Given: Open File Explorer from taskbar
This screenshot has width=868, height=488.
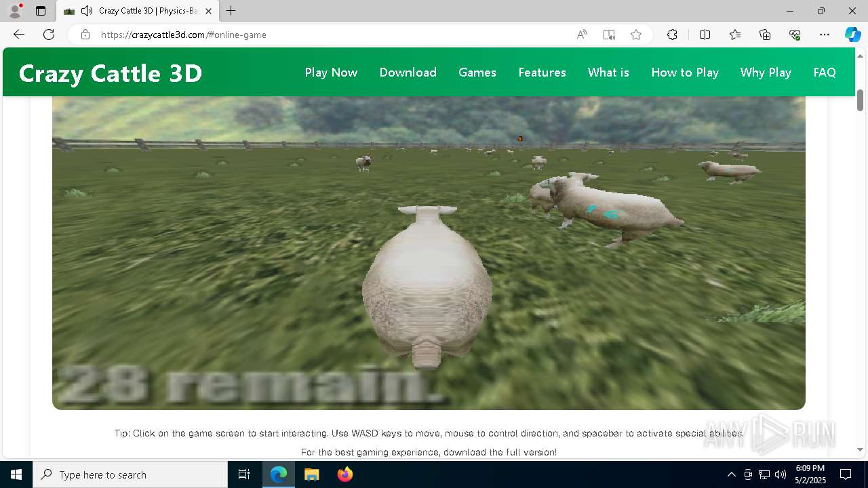Looking at the screenshot, I should (x=311, y=474).
